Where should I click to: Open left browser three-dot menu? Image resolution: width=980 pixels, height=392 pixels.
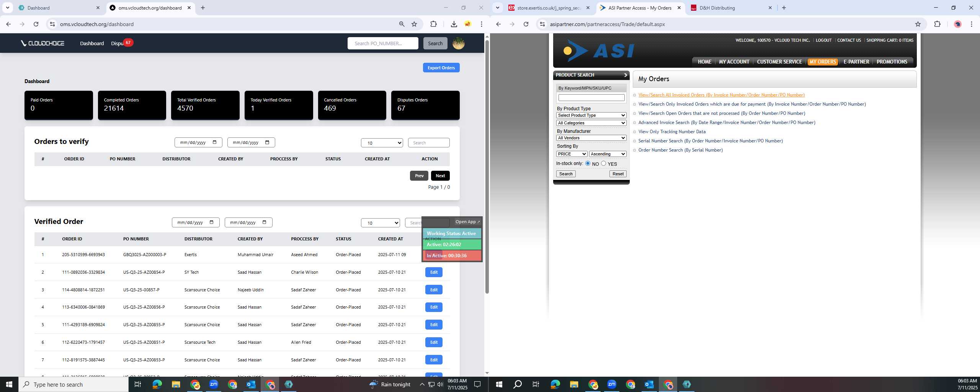pos(482,24)
